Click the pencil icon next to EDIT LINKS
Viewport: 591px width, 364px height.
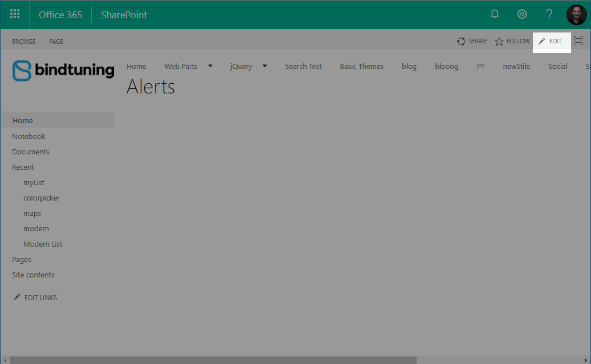[17, 297]
